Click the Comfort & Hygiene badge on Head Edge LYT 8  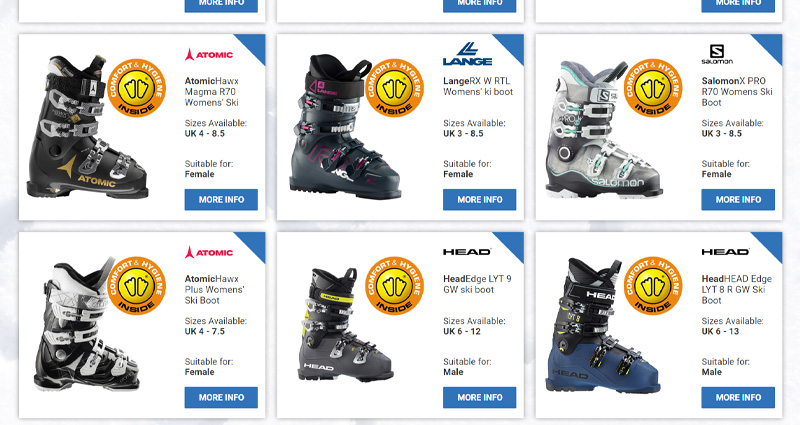(x=653, y=285)
